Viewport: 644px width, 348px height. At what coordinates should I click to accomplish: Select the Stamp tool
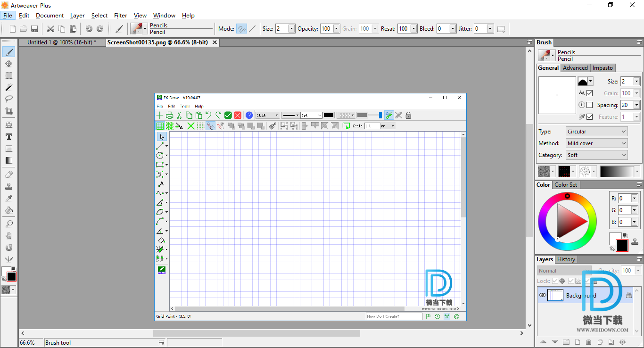(8, 186)
